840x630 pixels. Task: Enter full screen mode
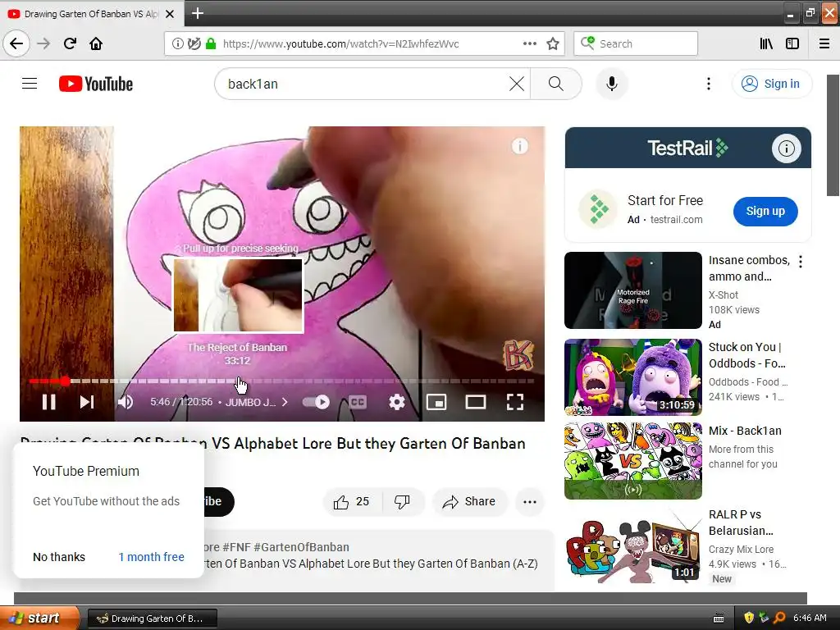(x=515, y=402)
